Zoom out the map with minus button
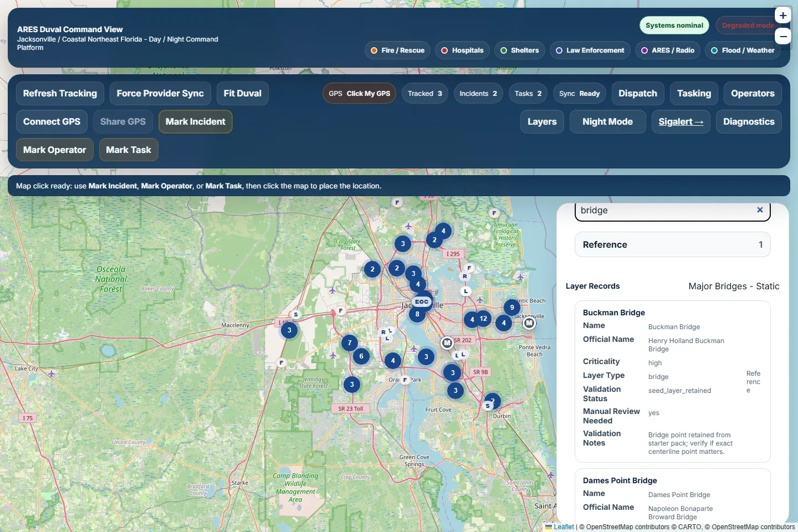This screenshot has height=532, width=798. [782, 37]
